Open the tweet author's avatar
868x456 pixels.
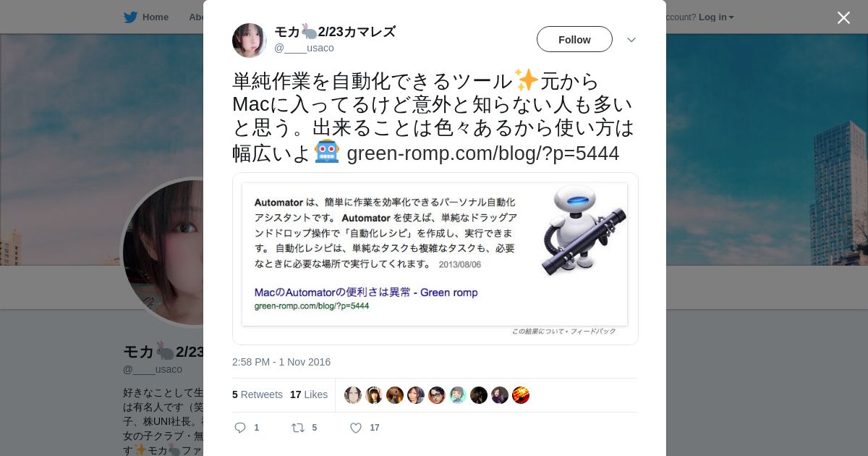click(250, 40)
